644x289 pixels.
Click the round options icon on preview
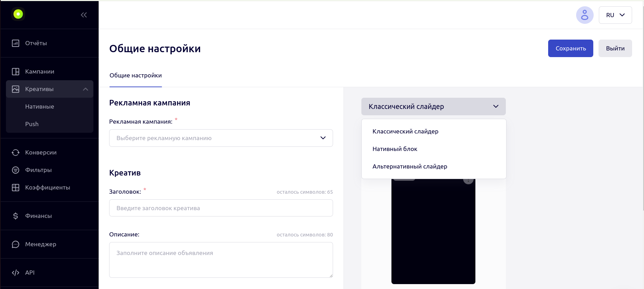pyautogui.click(x=468, y=181)
